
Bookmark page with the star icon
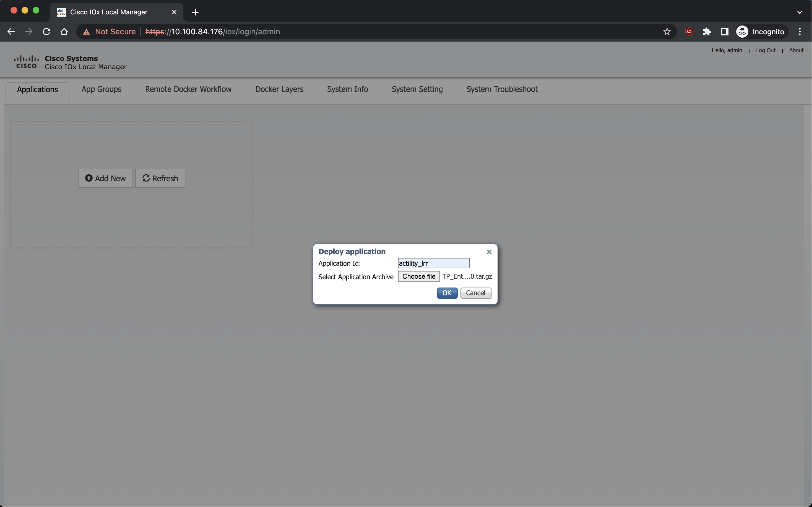(x=667, y=32)
